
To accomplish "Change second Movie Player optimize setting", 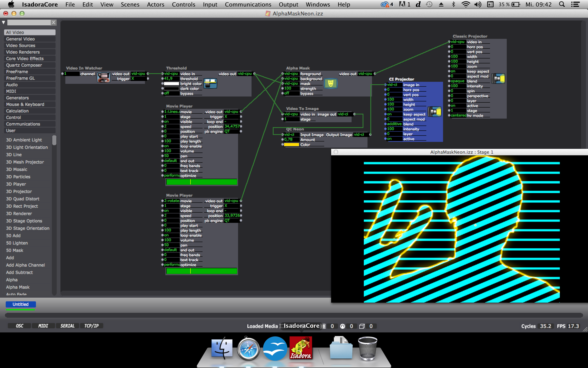I will coord(171,265).
